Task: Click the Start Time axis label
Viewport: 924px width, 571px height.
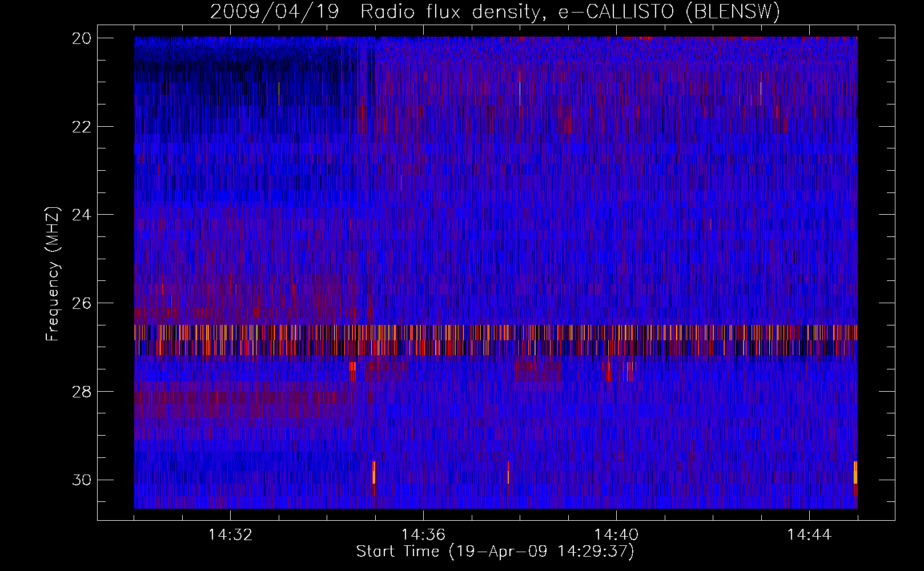Action: point(495,552)
